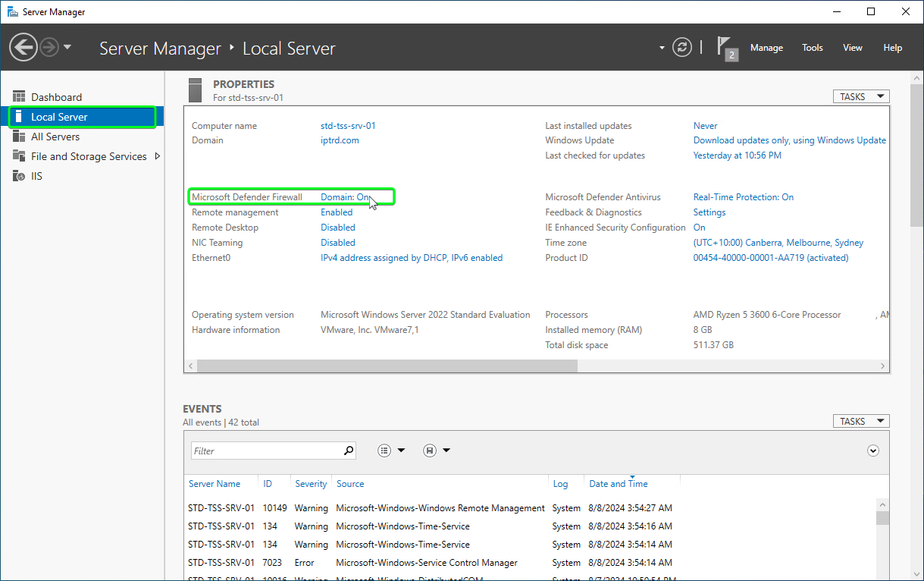Click the UTC+10:00 time zone link
Image resolution: width=924 pixels, height=581 pixels.
(x=778, y=243)
